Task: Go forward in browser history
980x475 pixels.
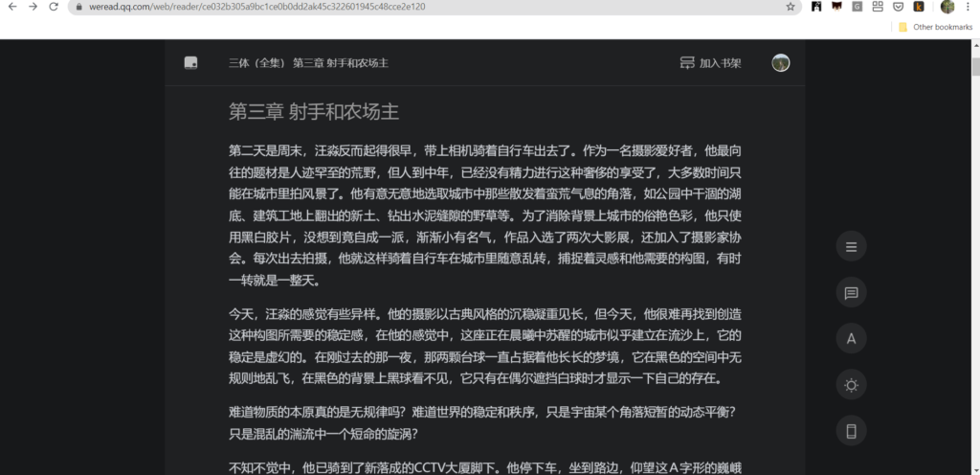Action: click(x=33, y=7)
